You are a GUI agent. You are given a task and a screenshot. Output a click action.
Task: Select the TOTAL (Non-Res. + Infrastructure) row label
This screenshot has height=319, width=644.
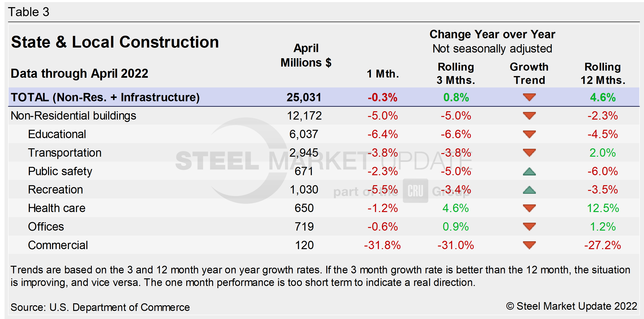[x=105, y=97]
